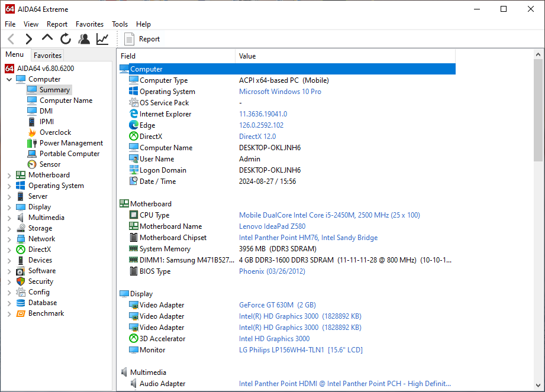Go forward with the right arrow toolbar icon
Viewport: 545px width, 392px height.
[x=29, y=39]
